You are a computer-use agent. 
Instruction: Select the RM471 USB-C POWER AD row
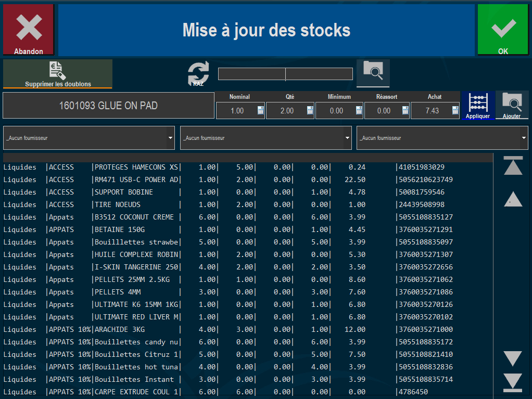coord(248,179)
